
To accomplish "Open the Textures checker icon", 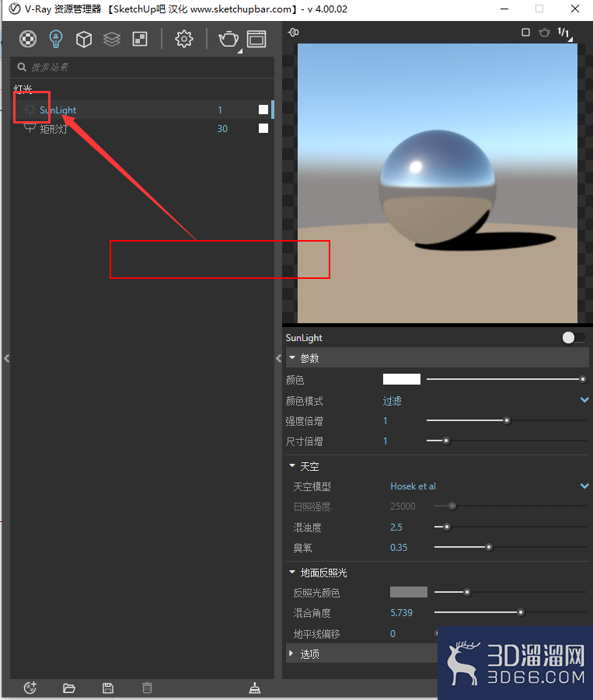I will click(x=140, y=39).
